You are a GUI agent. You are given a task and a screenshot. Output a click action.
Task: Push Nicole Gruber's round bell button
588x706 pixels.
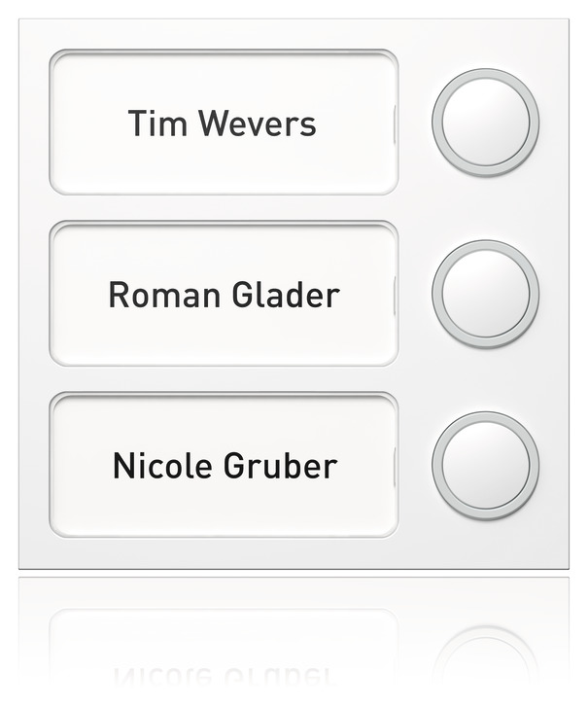[x=485, y=465]
